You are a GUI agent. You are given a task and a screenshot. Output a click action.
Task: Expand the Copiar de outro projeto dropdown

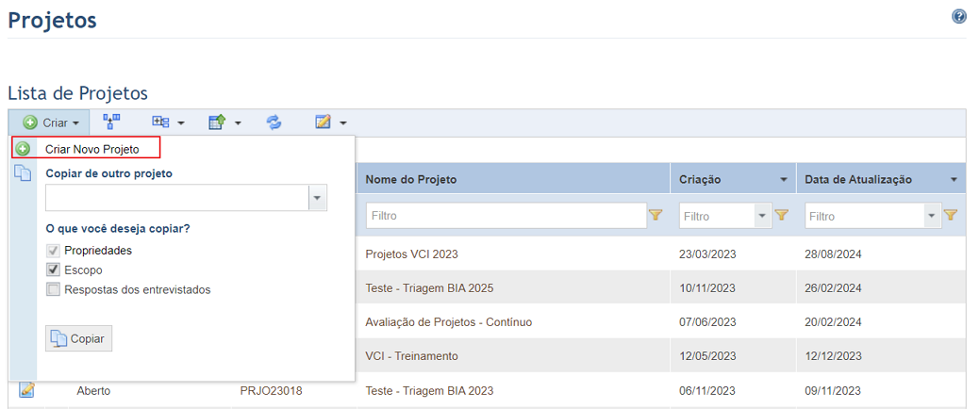coord(318,197)
